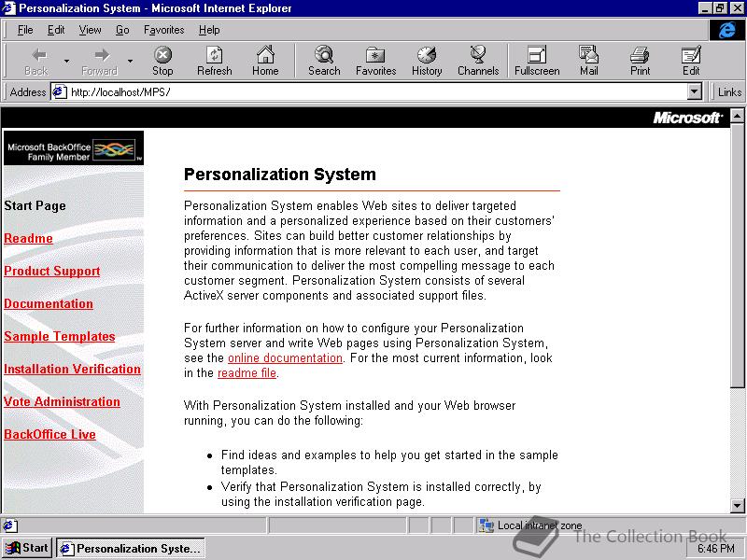Open the Installation Verification link

[x=73, y=369]
